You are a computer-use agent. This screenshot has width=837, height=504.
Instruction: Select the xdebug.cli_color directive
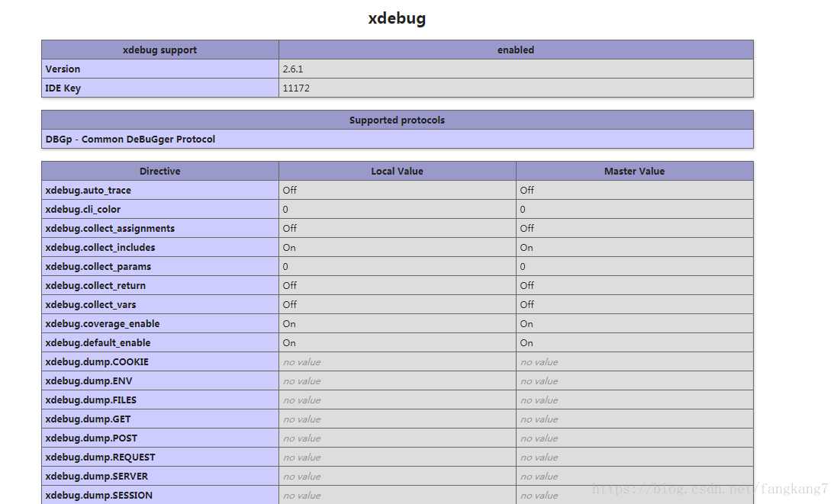(160, 210)
